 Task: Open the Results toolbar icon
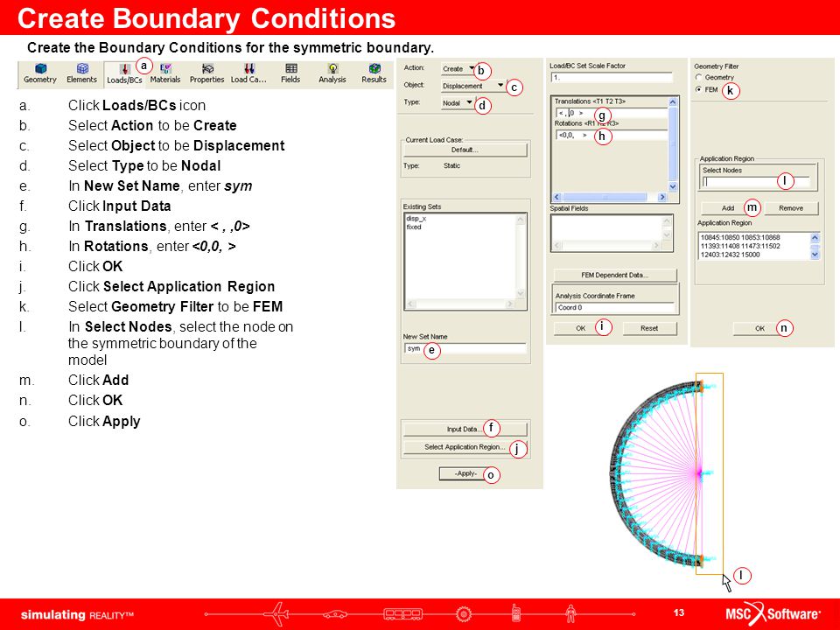point(374,73)
